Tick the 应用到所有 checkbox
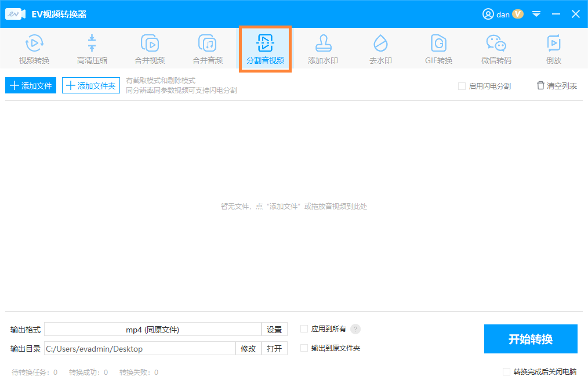 [304, 329]
